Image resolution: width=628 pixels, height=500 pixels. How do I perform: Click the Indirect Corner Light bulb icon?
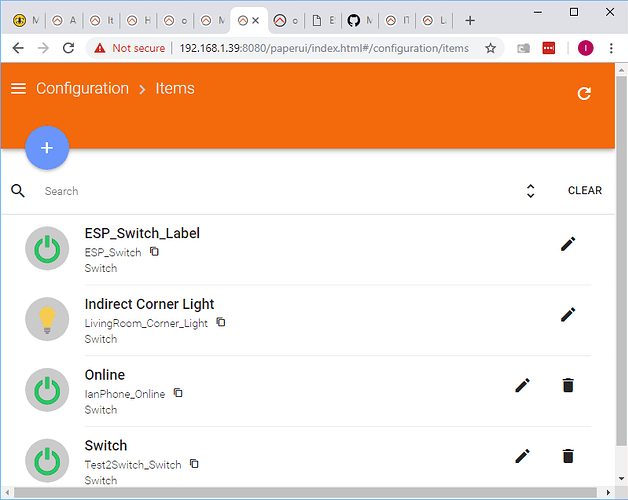[x=46, y=320]
